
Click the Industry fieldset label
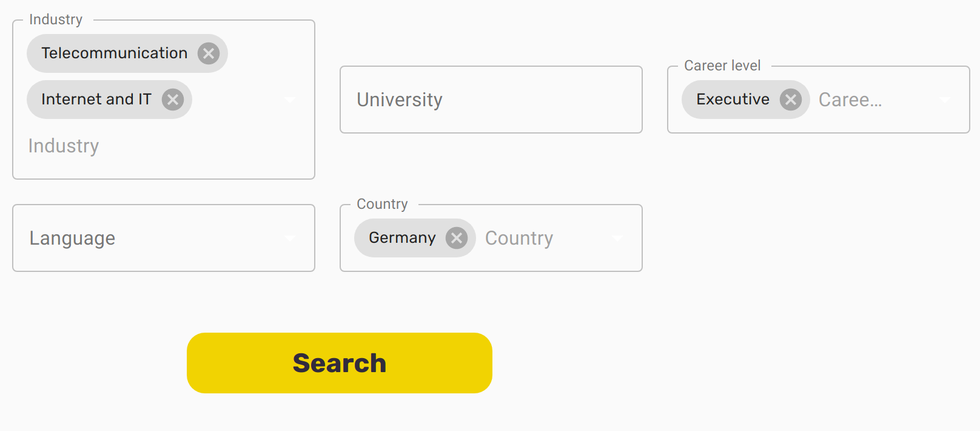(56, 19)
